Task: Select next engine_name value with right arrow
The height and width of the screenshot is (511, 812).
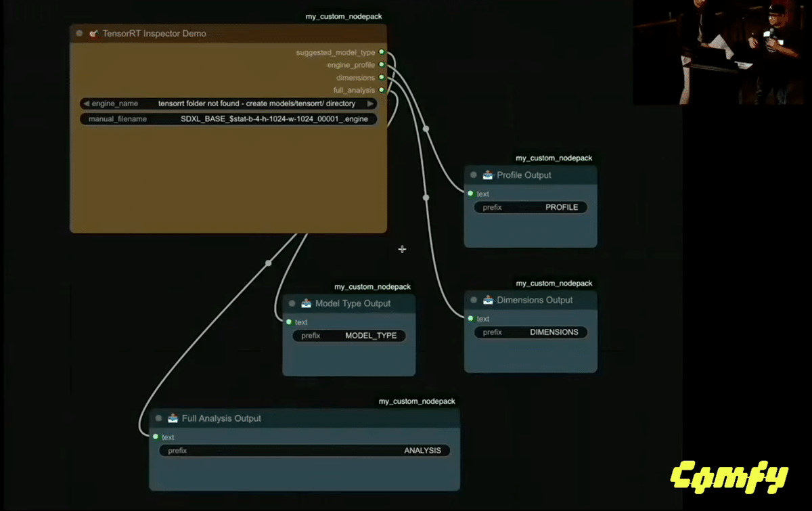Action: pos(370,104)
